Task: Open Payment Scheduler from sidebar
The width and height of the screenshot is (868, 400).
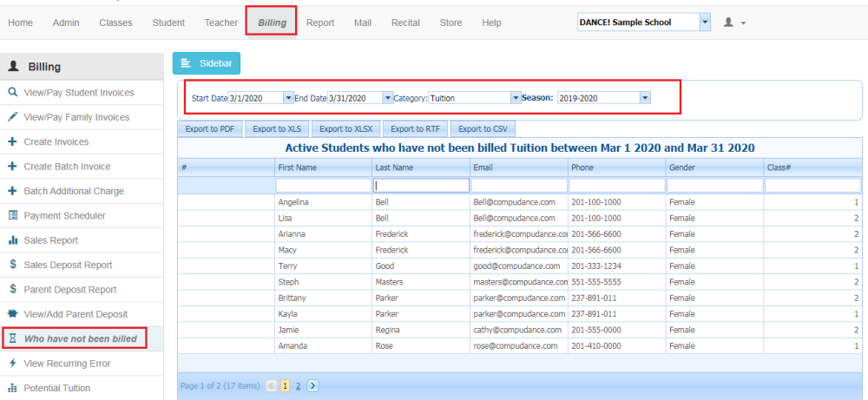Action: (64, 216)
